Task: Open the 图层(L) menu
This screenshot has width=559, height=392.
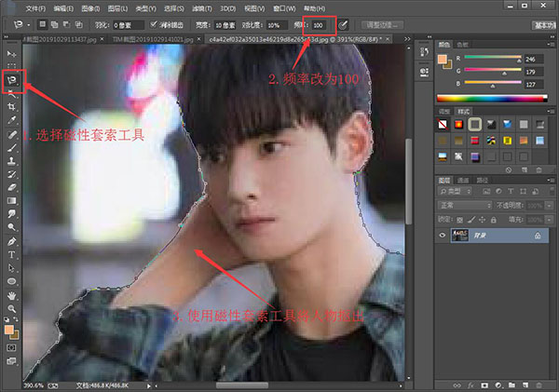Action: coord(117,8)
